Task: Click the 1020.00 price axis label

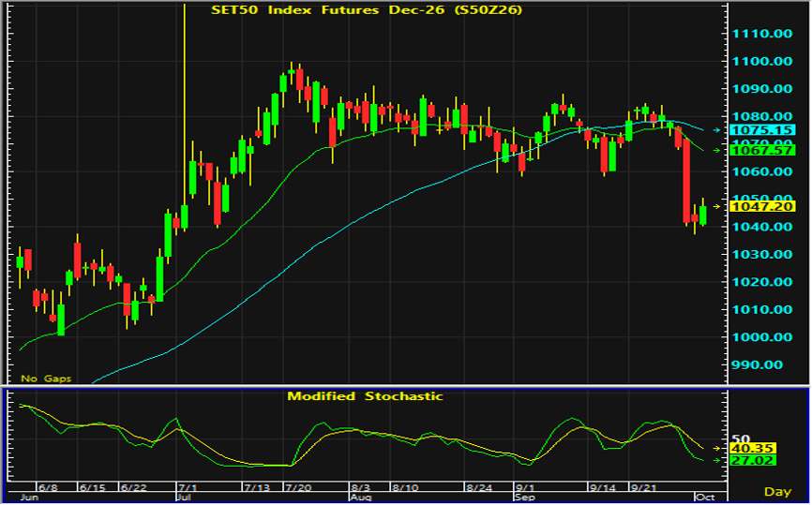Action: (761, 282)
